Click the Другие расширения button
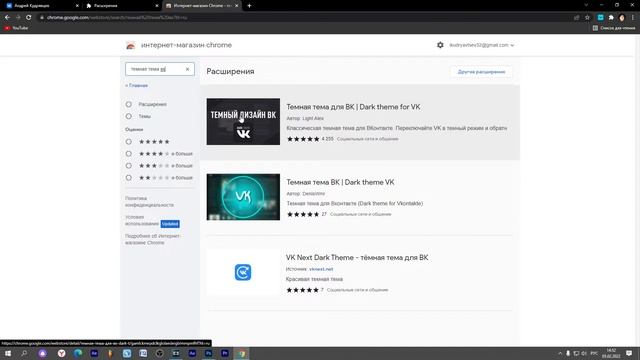The image size is (640, 360). (481, 72)
